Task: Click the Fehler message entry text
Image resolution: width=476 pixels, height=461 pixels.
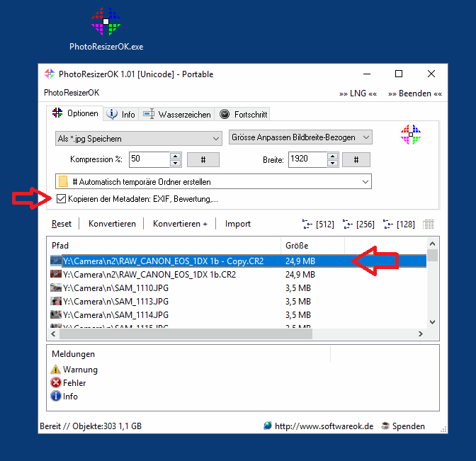Action: pos(74,382)
